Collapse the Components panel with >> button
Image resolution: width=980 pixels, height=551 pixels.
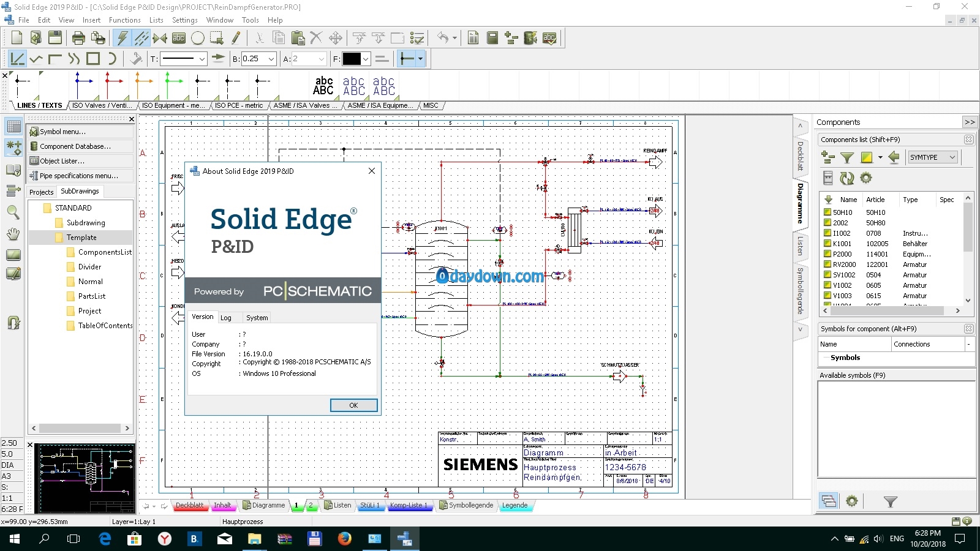[x=970, y=122]
